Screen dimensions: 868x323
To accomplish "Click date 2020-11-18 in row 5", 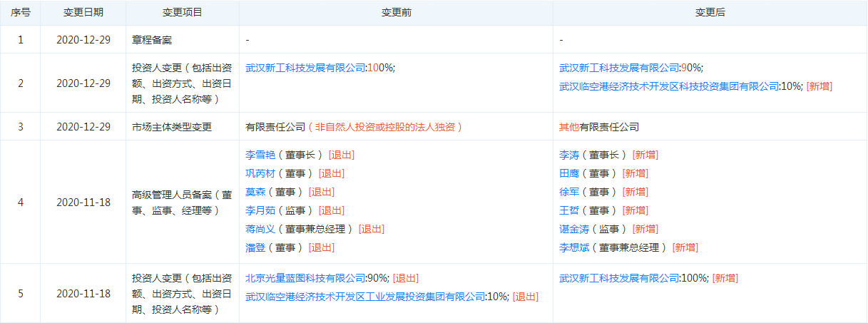I will click(x=83, y=293).
